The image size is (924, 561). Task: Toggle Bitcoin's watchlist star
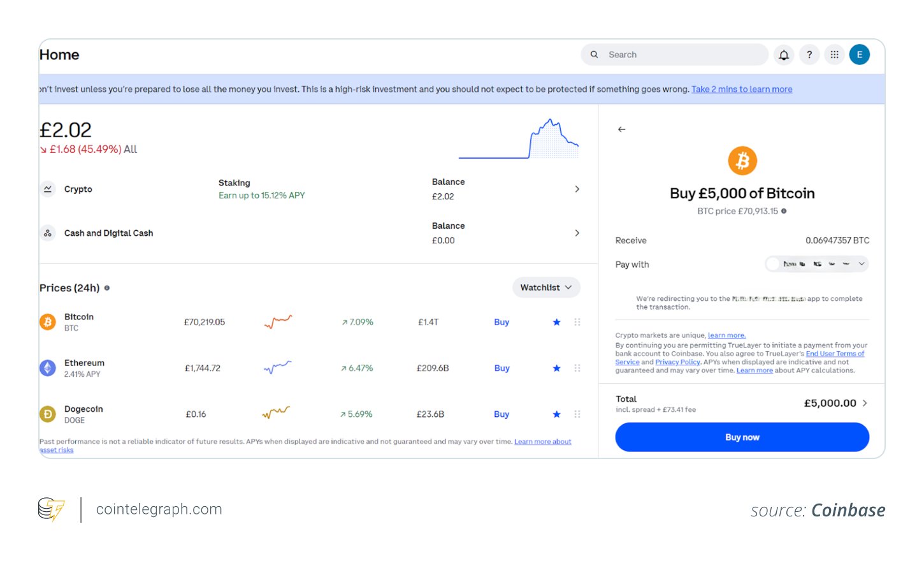pos(556,322)
